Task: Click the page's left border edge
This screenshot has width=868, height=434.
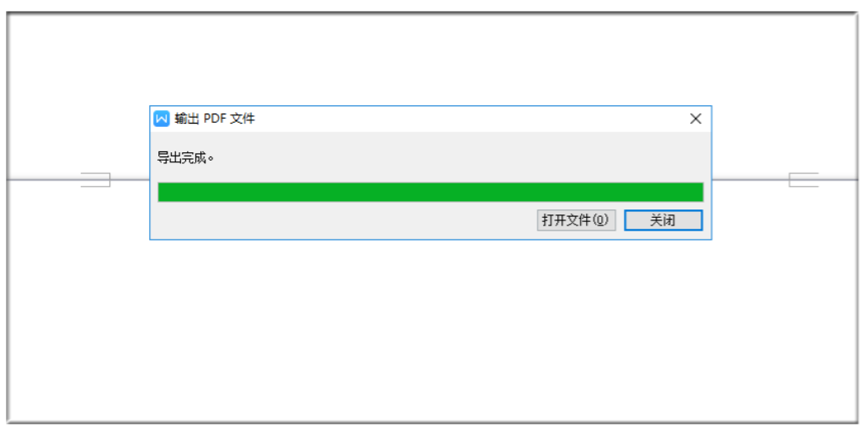Action: (x=8, y=219)
